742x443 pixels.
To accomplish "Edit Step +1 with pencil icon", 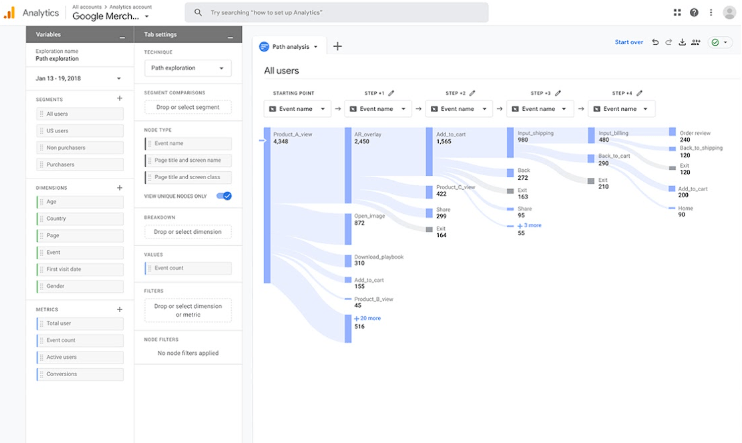I will [x=391, y=93].
